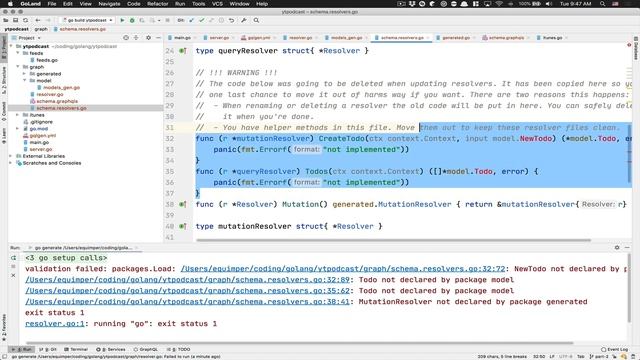Open project folder icon in main toolbar

(6, 20)
